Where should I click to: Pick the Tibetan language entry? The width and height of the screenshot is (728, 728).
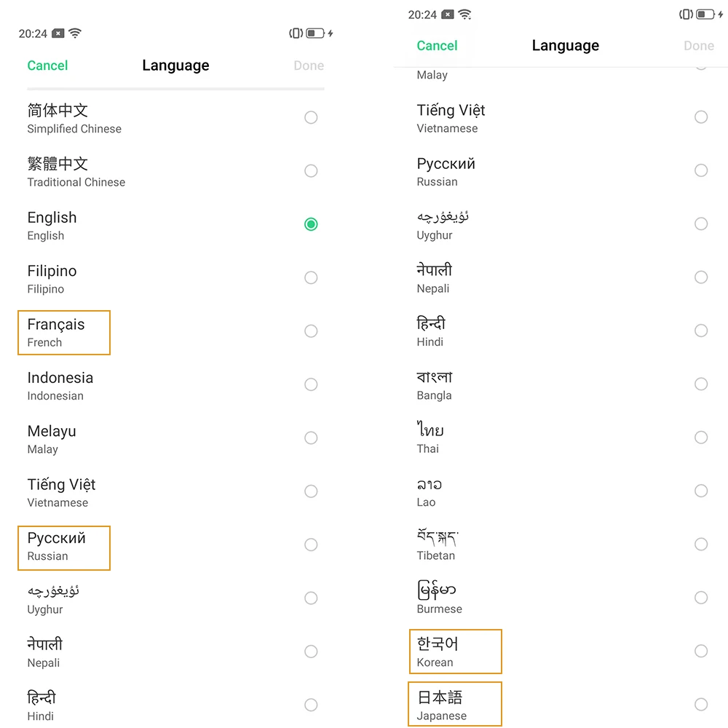point(438,544)
